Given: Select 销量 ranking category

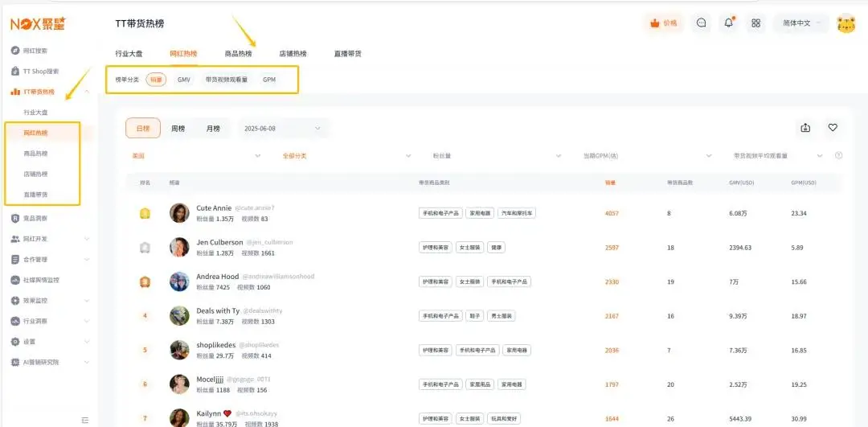Looking at the screenshot, I should click(156, 80).
